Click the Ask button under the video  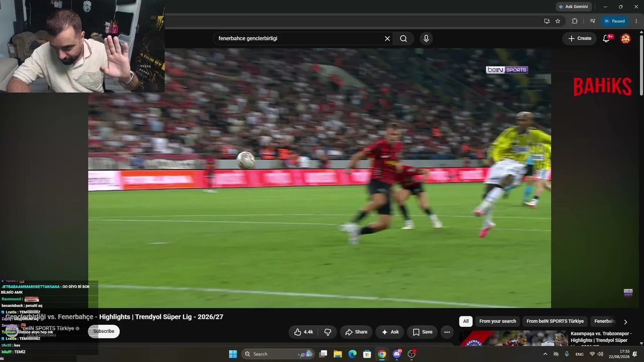390,332
